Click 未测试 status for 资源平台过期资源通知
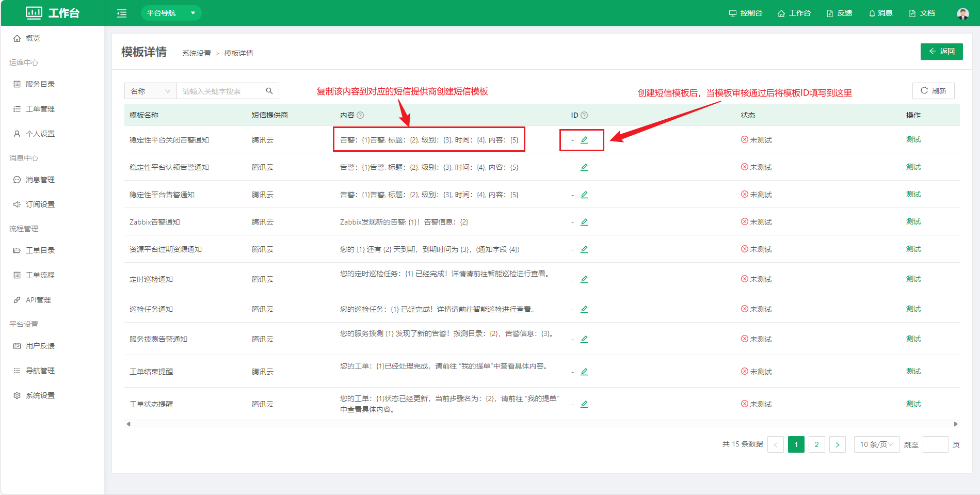The width and height of the screenshot is (980, 495). [757, 249]
